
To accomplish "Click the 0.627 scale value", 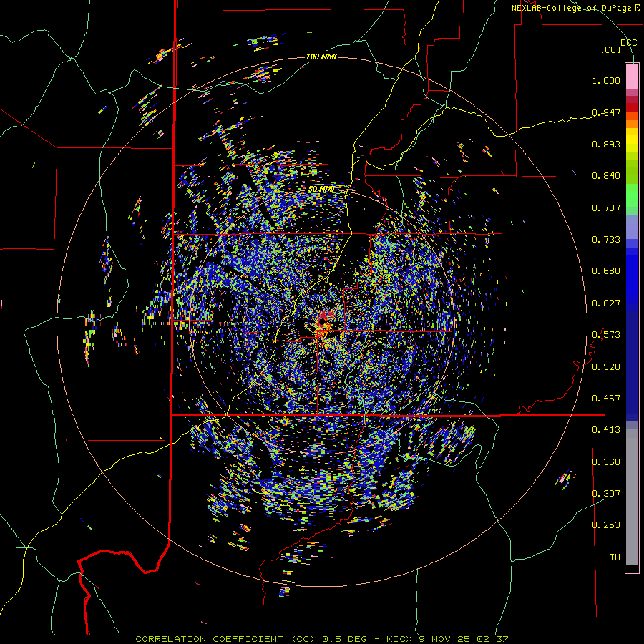I will point(606,303).
